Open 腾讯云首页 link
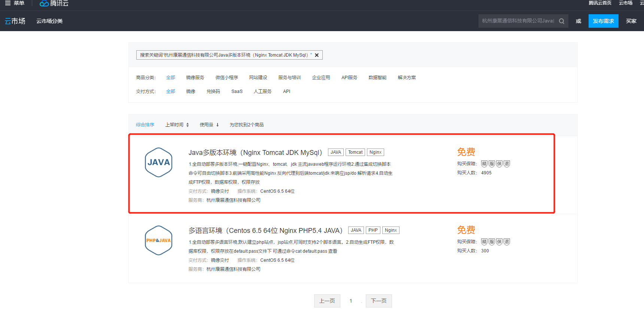The height and width of the screenshot is (312, 644). click(600, 3)
